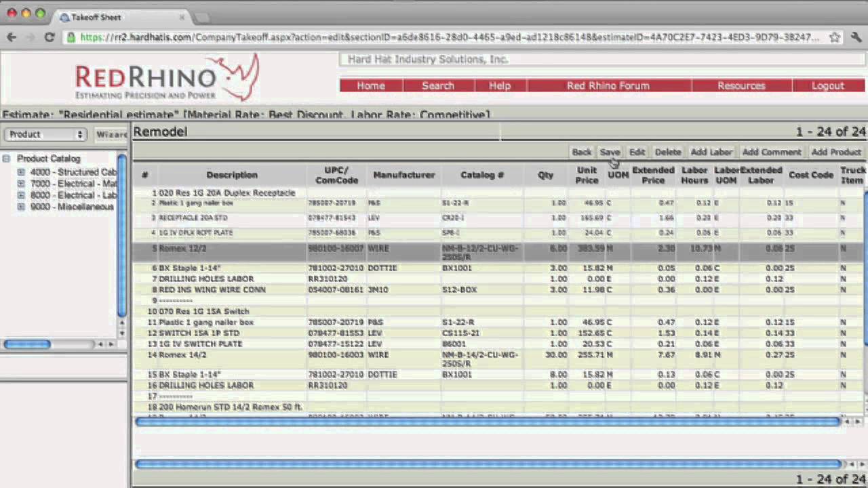
Task: Open the Home menu
Action: pyautogui.click(x=371, y=85)
